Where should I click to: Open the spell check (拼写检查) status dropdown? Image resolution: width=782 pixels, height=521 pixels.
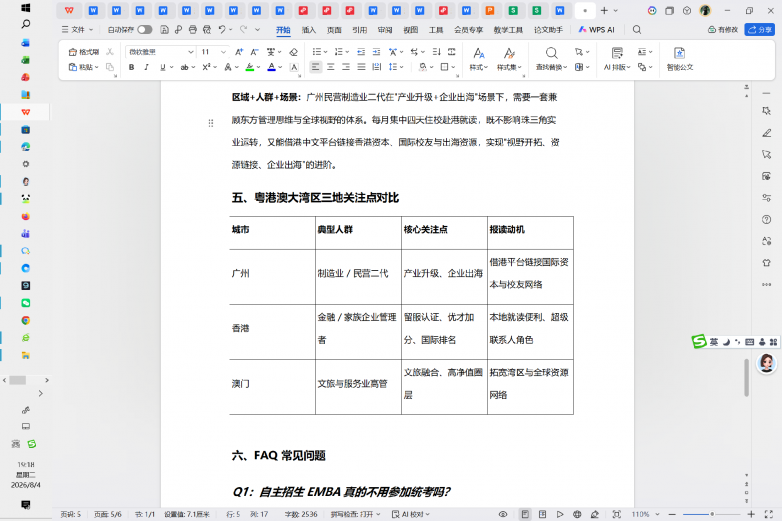click(x=356, y=514)
